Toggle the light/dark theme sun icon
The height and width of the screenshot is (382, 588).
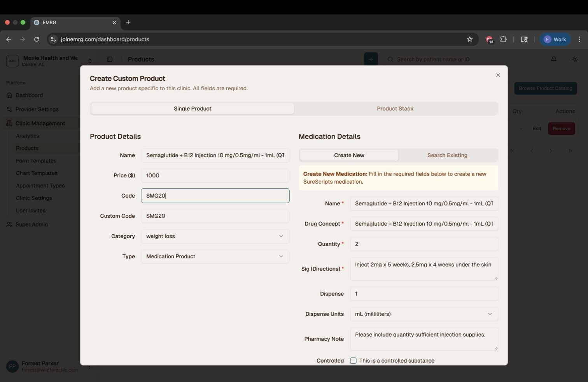coord(574,59)
